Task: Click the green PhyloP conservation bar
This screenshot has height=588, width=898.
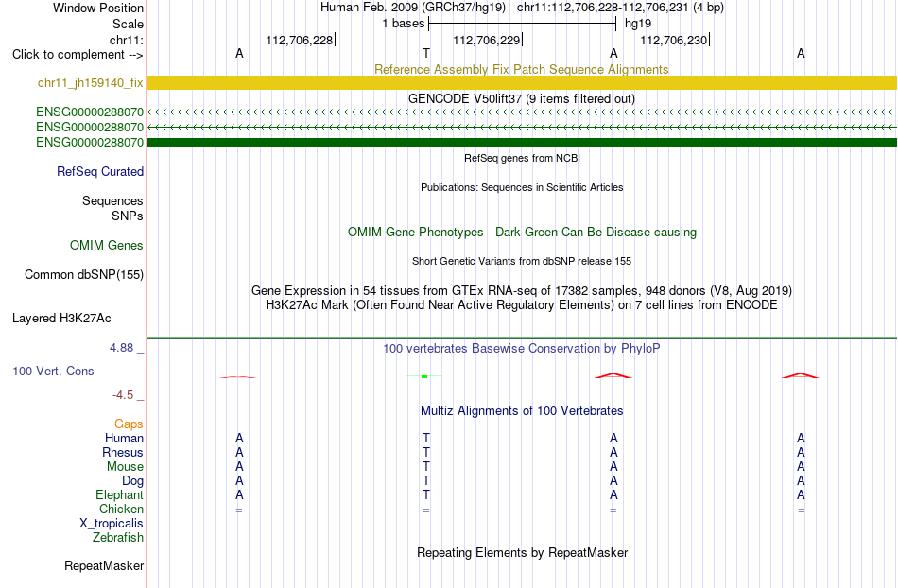Action: [424, 376]
